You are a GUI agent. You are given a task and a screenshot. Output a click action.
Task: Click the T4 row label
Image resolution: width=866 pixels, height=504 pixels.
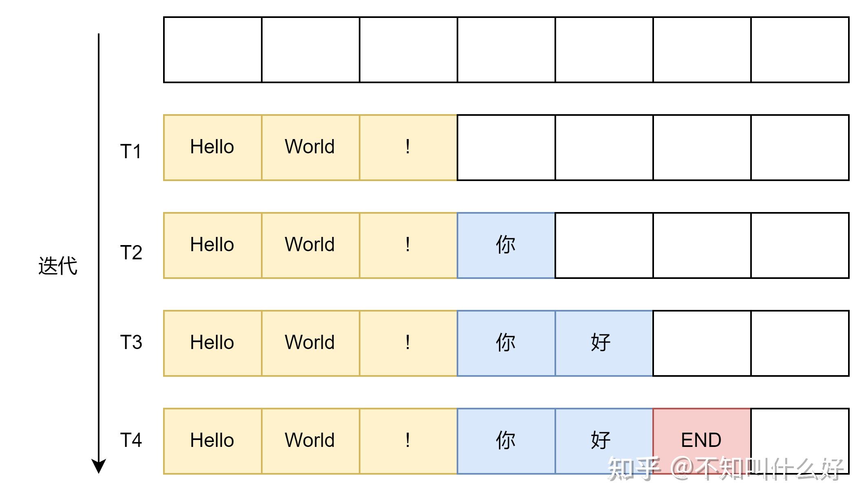pyautogui.click(x=131, y=440)
